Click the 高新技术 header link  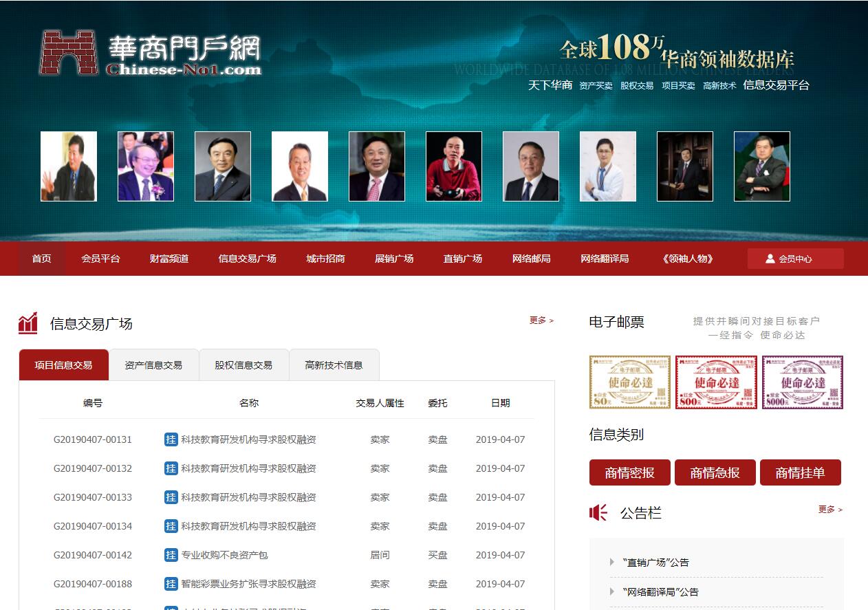tap(719, 86)
